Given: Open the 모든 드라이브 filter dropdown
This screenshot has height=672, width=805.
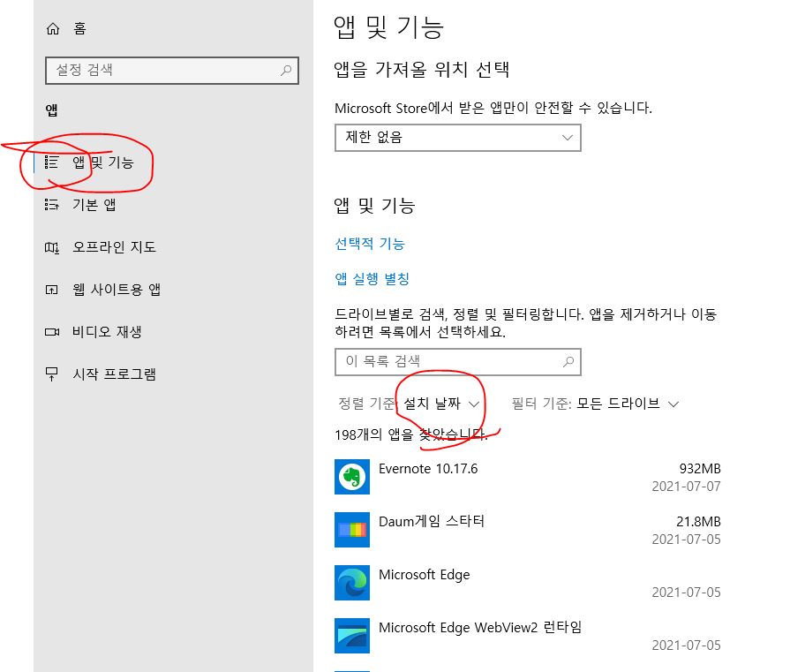Looking at the screenshot, I should pos(628,404).
